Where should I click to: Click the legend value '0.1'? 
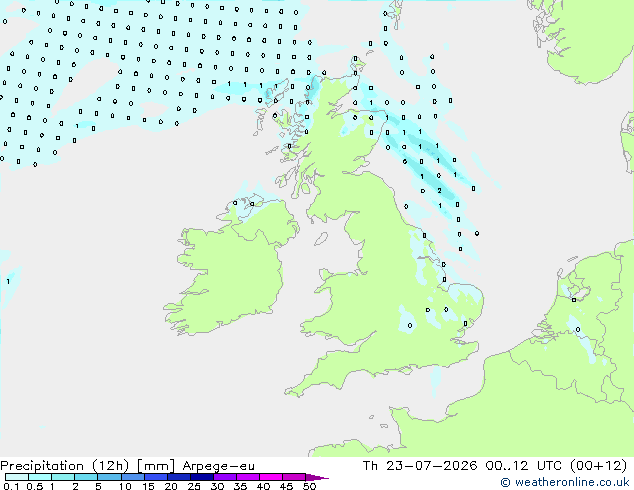click(x=11, y=486)
